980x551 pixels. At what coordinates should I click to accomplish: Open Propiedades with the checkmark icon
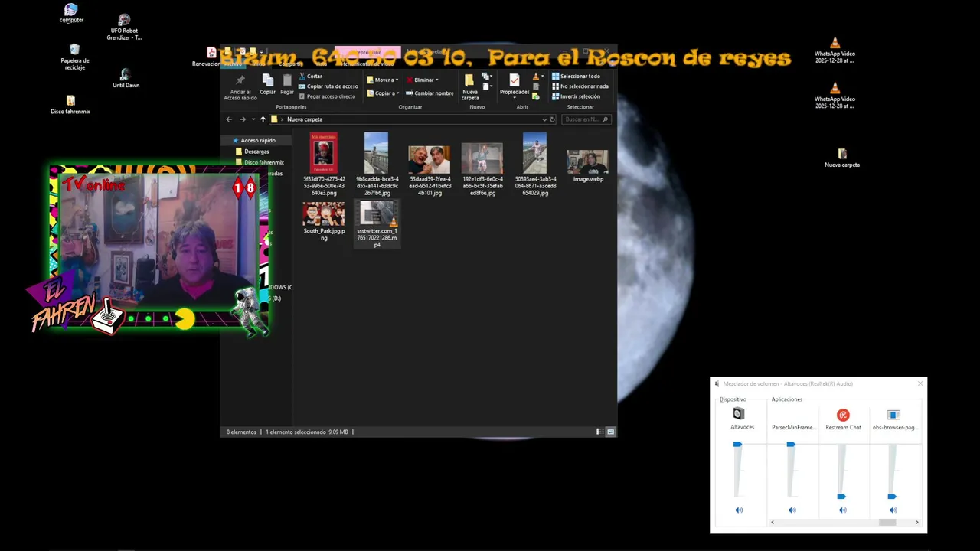click(x=514, y=80)
